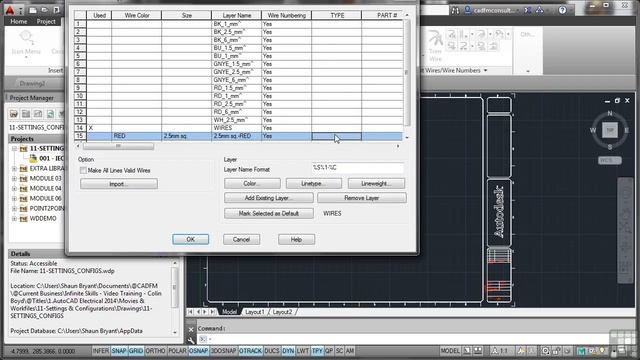Click the new drawing icon in quick access toolbar
This screenshot has width=640, height=360.
pos(32,10)
